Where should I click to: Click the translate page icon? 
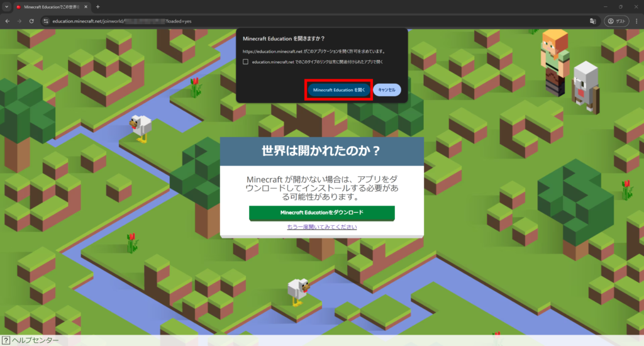592,21
